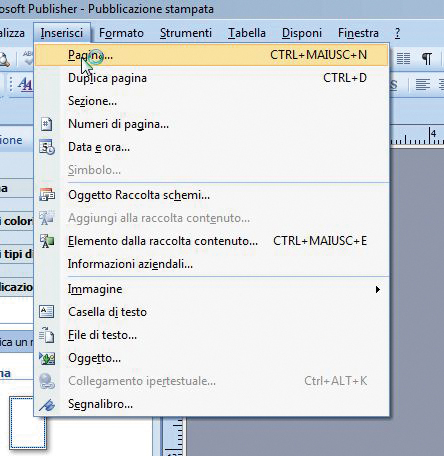This screenshot has height=456, width=444.
Task: Click the File di testo icon
Action: 47,335
